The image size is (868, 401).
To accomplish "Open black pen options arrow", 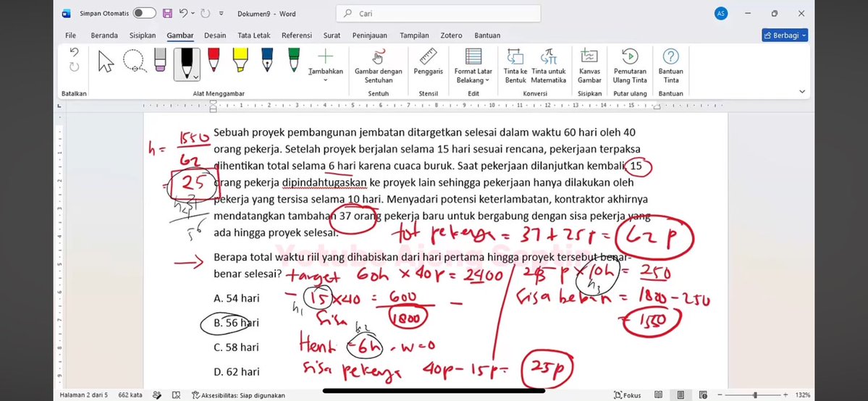I will tap(195, 77).
